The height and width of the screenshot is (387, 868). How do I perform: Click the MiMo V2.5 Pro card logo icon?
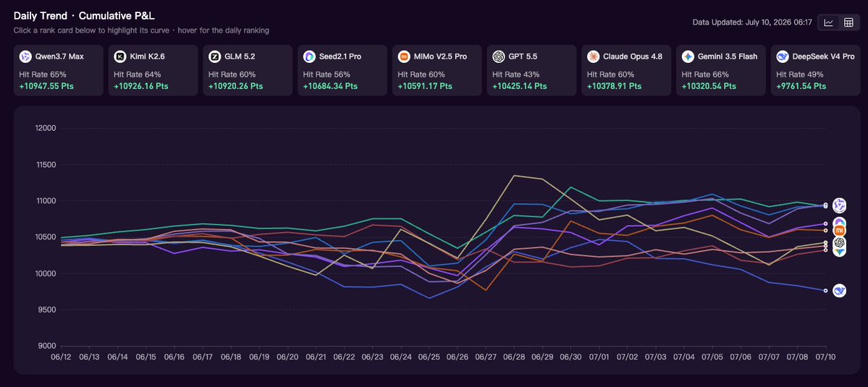[x=404, y=56]
